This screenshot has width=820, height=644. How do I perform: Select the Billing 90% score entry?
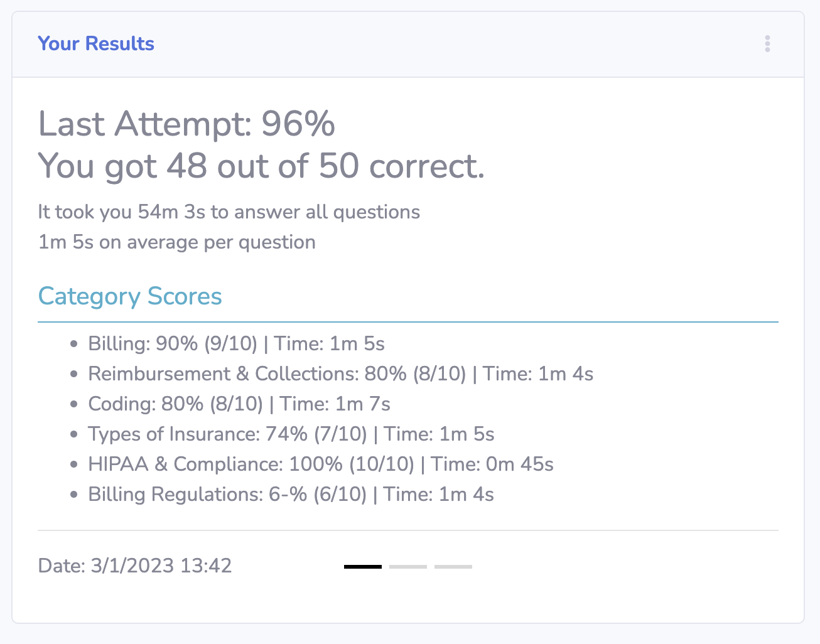(236, 344)
